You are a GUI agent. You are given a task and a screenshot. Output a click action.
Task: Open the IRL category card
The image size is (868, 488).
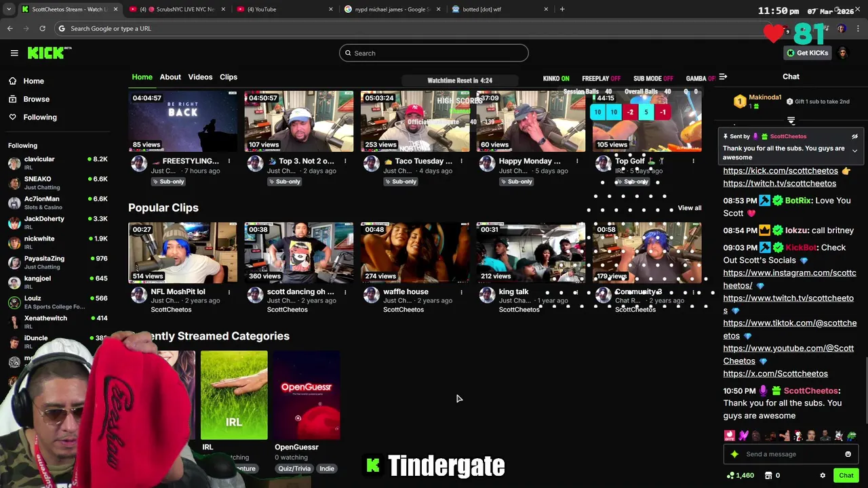(234, 395)
